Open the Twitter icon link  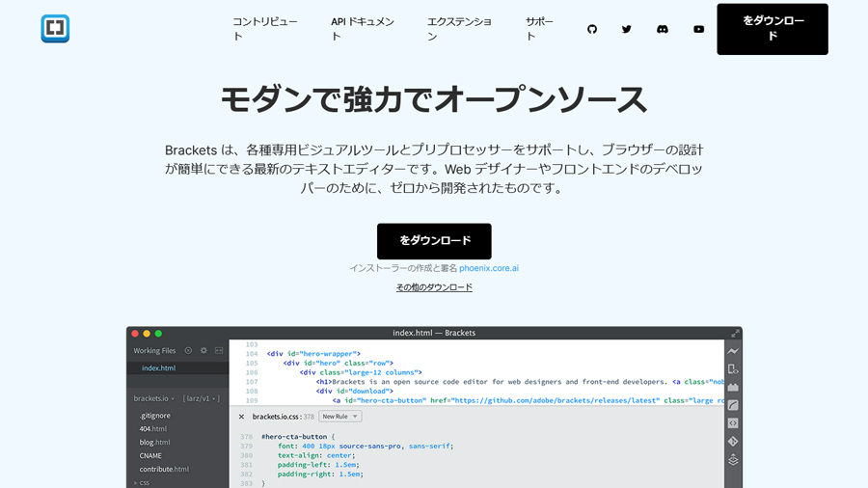coord(627,29)
